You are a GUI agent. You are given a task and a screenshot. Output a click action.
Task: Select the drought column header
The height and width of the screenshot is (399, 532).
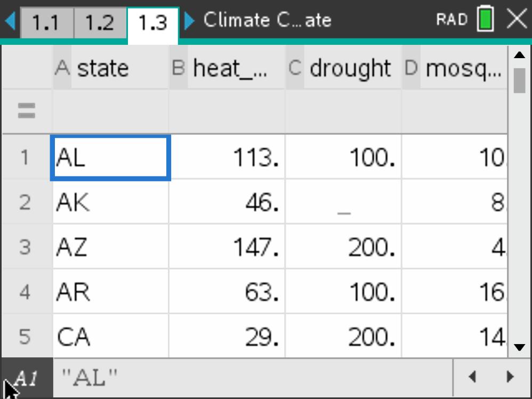coord(343,68)
